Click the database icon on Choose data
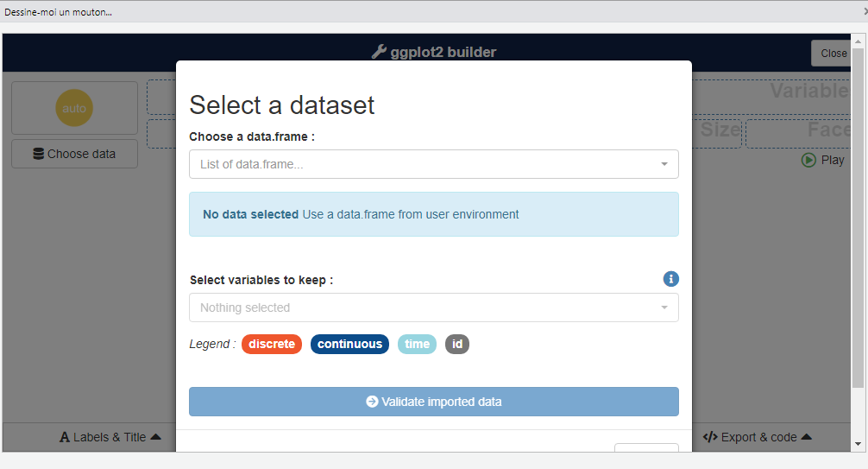Viewport: 868px width, 469px height. (x=39, y=154)
